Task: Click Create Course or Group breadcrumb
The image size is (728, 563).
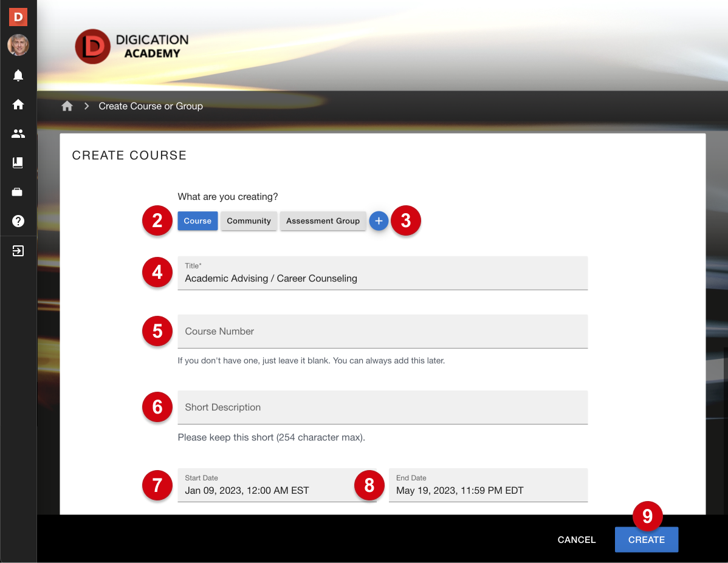Action: 151,106
